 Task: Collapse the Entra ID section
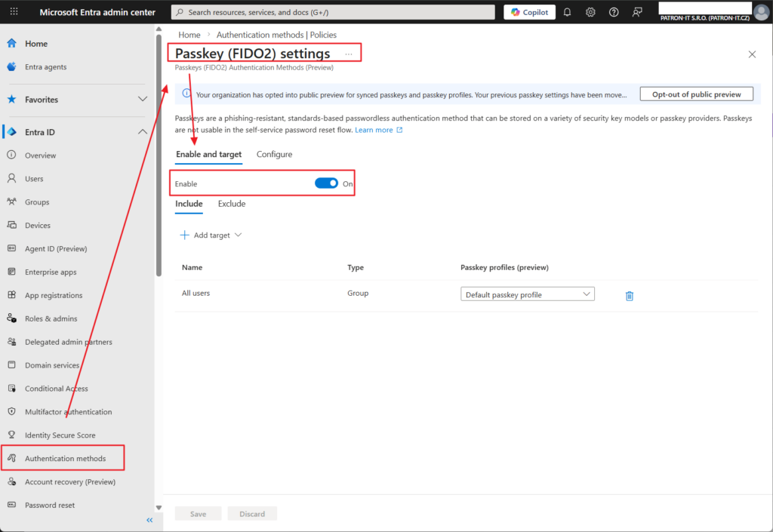(x=142, y=132)
